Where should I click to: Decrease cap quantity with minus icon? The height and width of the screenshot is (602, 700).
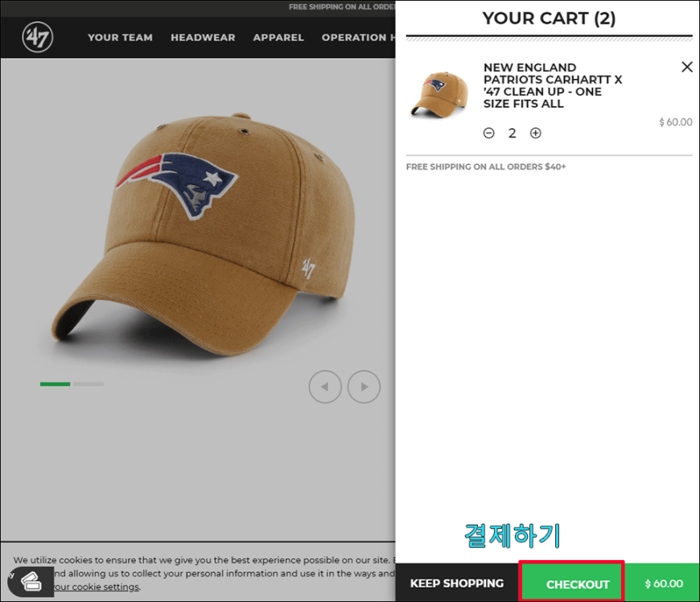point(489,133)
